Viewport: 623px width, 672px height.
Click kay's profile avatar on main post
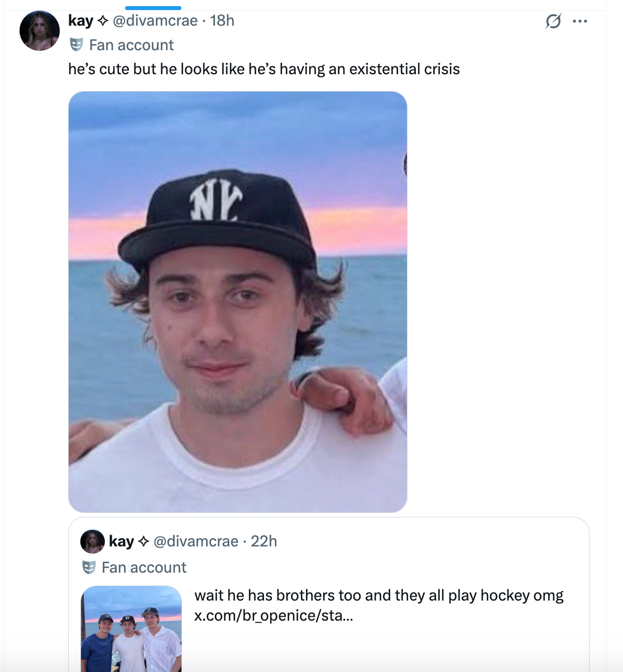pyautogui.click(x=40, y=31)
